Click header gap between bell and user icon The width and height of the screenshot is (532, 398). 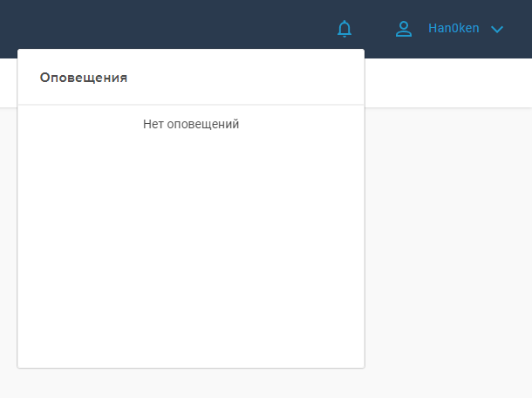(x=373, y=29)
